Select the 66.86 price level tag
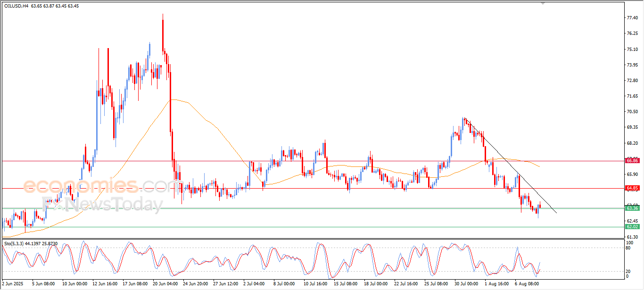This screenshot has width=644, height=290. (x=632, y=161)
